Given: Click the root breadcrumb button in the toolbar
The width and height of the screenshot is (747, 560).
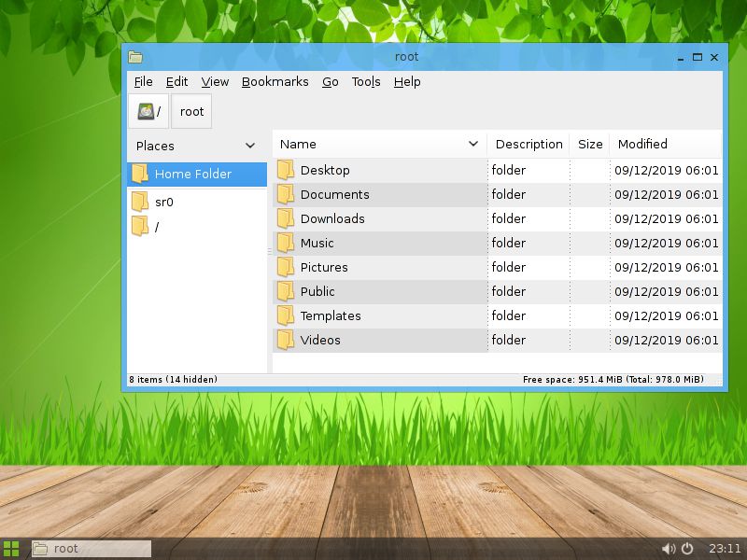Looking at the screenshot, I should coord(190,111).
